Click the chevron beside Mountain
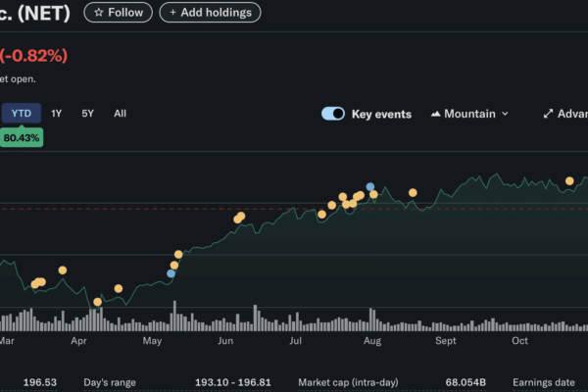 [505, 114]
